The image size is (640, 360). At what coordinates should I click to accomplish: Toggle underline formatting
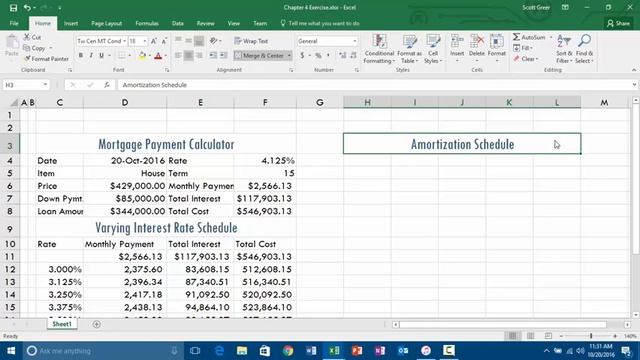coord(101,56)
